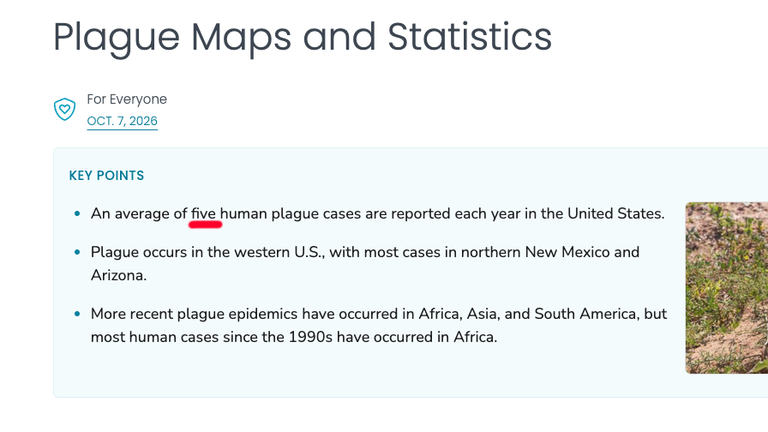Screen dimensions: 768x432
Task: Click the heart shield audience icon
Action: coord(65,109)
